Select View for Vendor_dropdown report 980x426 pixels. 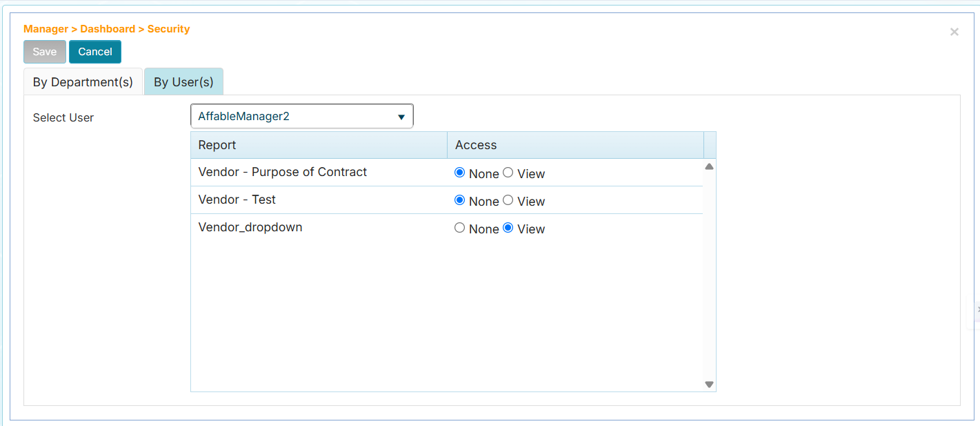508,228
